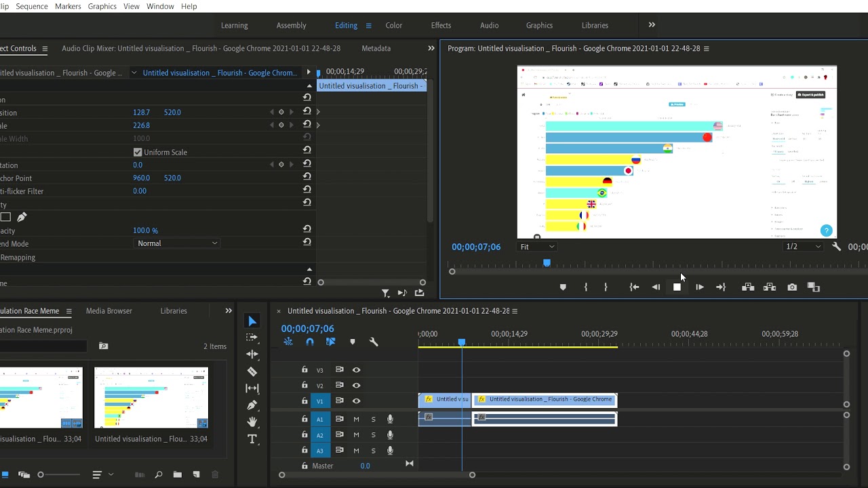The width and height of the screenshot is (868, 488).
Task: Open the Editing workspace menu icon
Action: [x=368, y=26]
